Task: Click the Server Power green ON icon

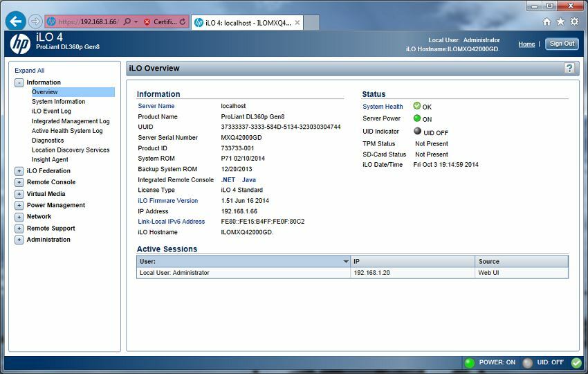Action: [x=417, y=118]
